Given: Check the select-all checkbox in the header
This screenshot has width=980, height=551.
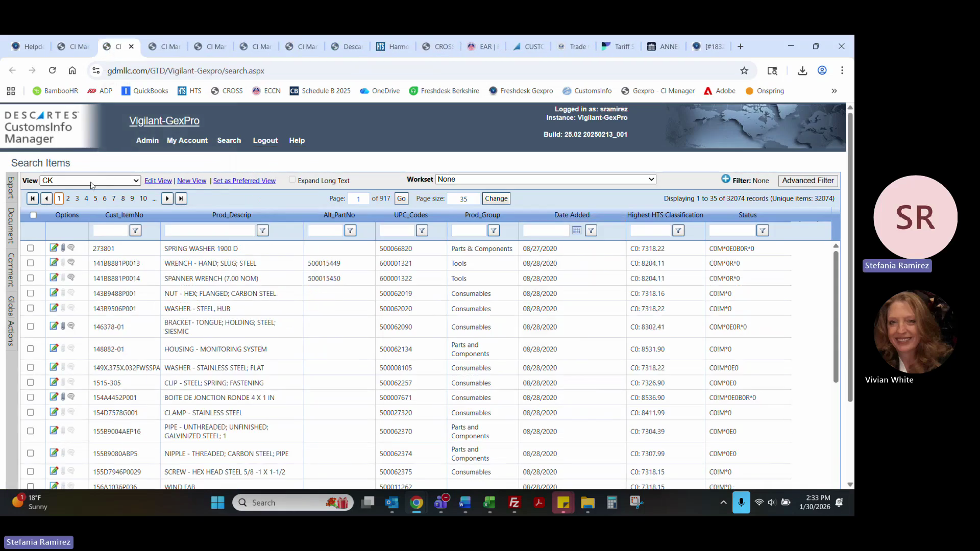Looking at the screenshot, I should point(33,215).
